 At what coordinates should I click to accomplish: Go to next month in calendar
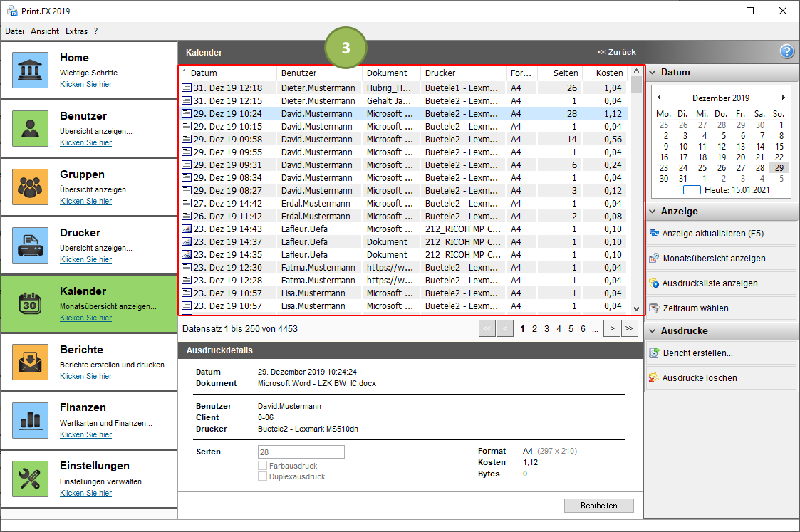[x=784, y=98]
